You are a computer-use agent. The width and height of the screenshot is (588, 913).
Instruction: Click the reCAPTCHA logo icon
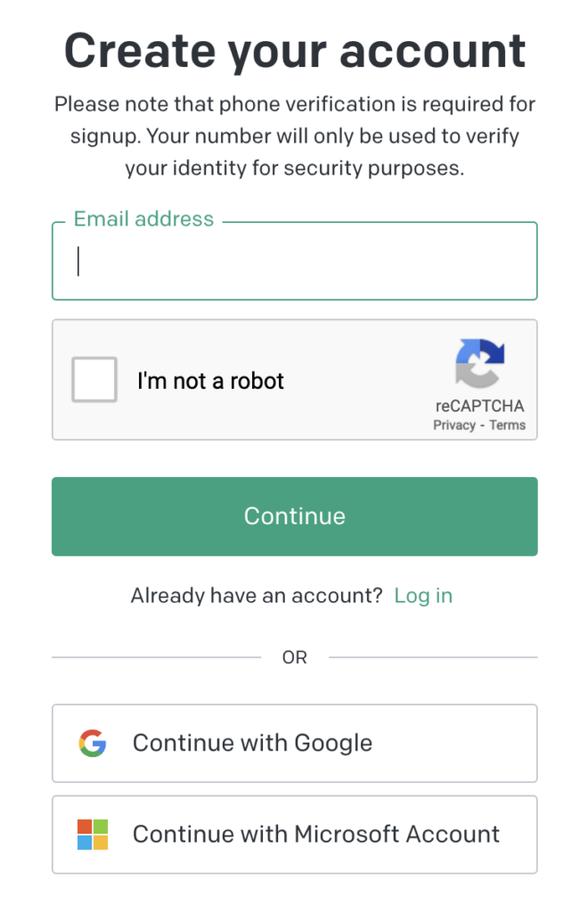click(x=479, y=365)
